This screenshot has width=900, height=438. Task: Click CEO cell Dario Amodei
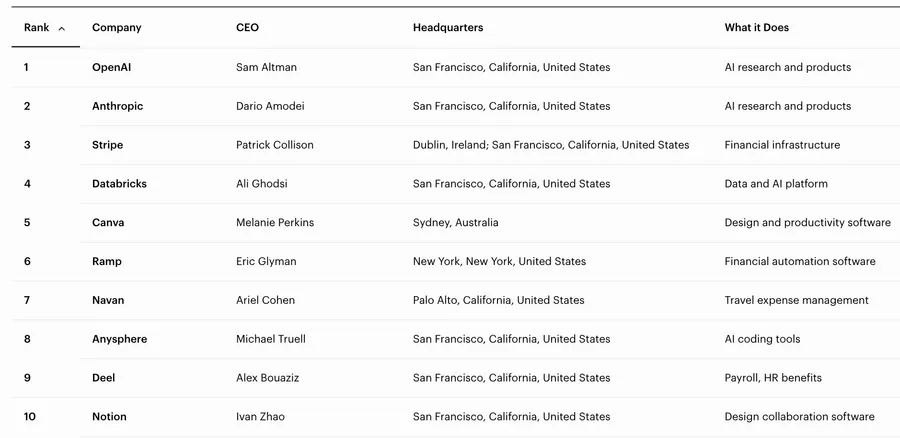pyautogui.click(x=270, y=106)
